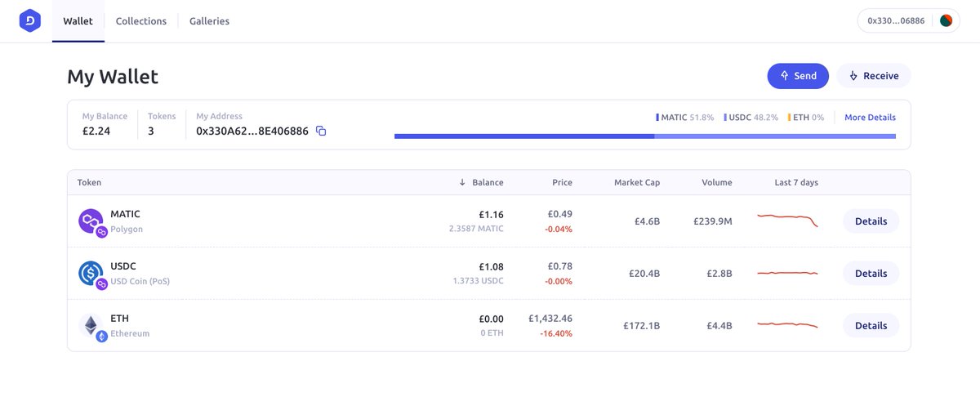Click the £2.8B volume value
Image resolution: width=980 pixels, height=415 pixels.
(x=719, y=274)
